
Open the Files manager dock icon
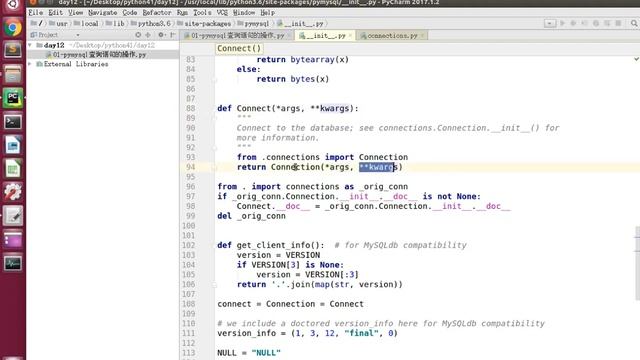(13, 74)
